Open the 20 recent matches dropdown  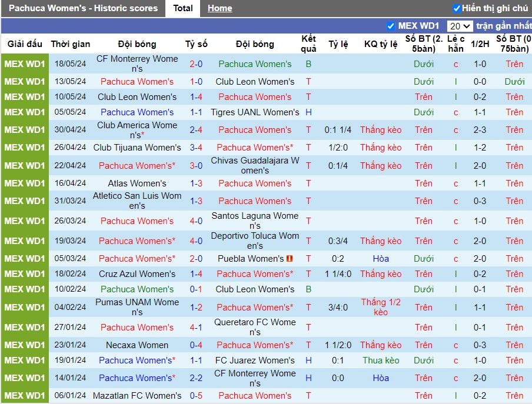point(460,26)
